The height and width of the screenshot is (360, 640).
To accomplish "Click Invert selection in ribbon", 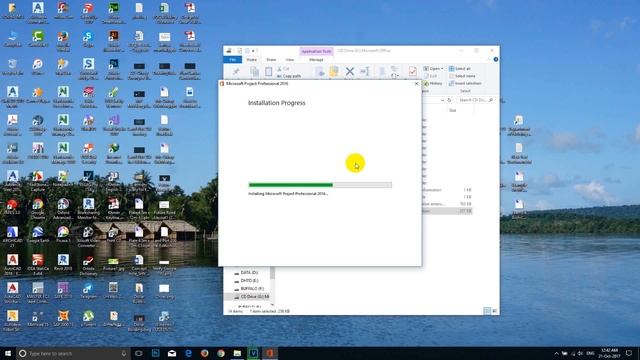I will tap(465, 83).
